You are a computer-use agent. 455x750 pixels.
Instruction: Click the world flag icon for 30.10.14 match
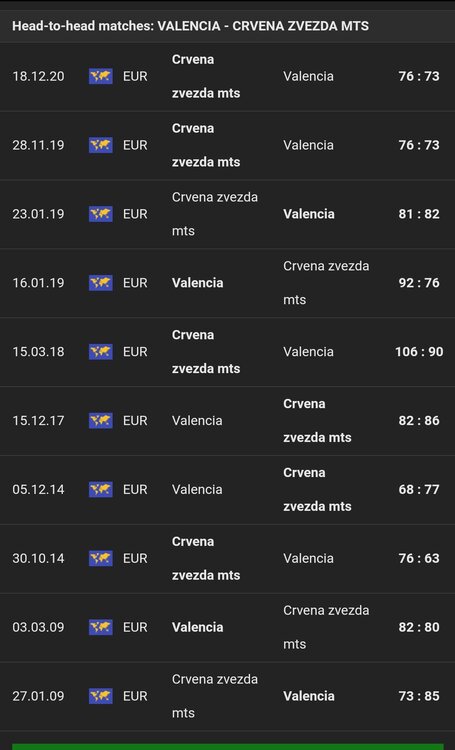[100, 558]
